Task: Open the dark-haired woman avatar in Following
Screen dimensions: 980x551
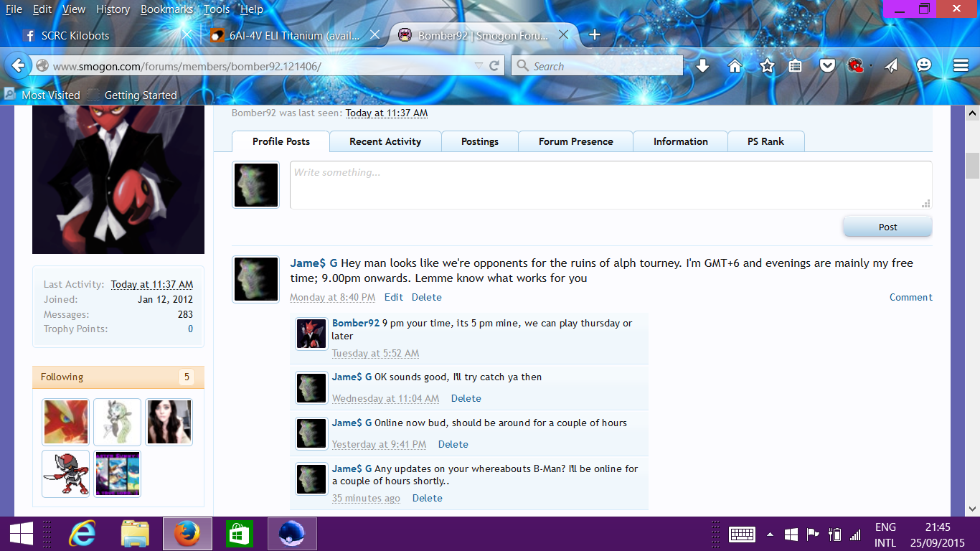Action: point(169,423)
